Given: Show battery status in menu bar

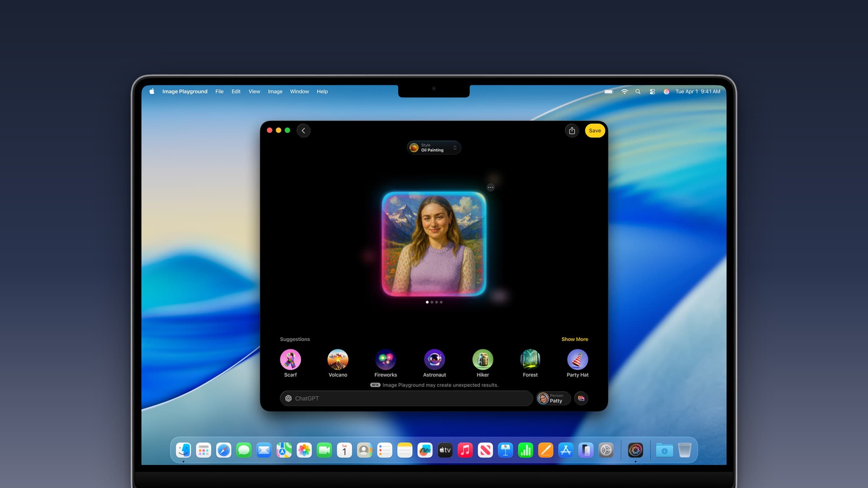Looking at the screenshot, I should pos(609,91).
